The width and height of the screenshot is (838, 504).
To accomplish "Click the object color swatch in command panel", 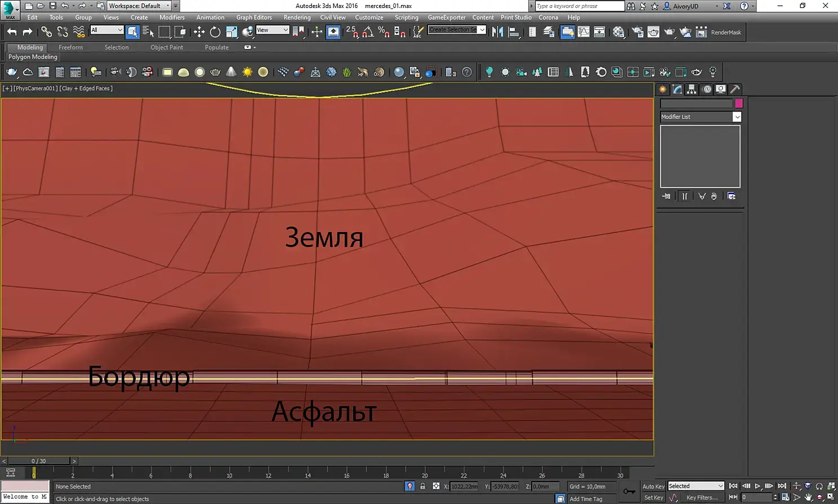I will coord(739,103).
